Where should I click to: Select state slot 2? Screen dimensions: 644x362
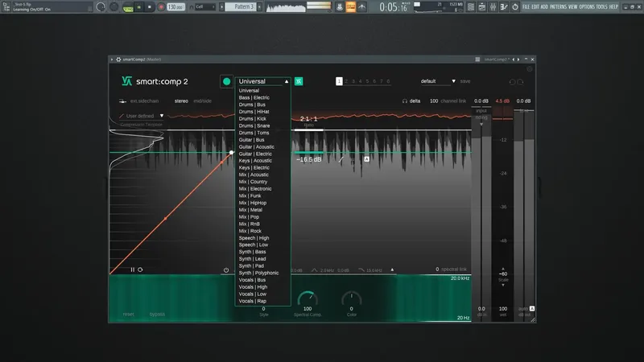(346, 81)
